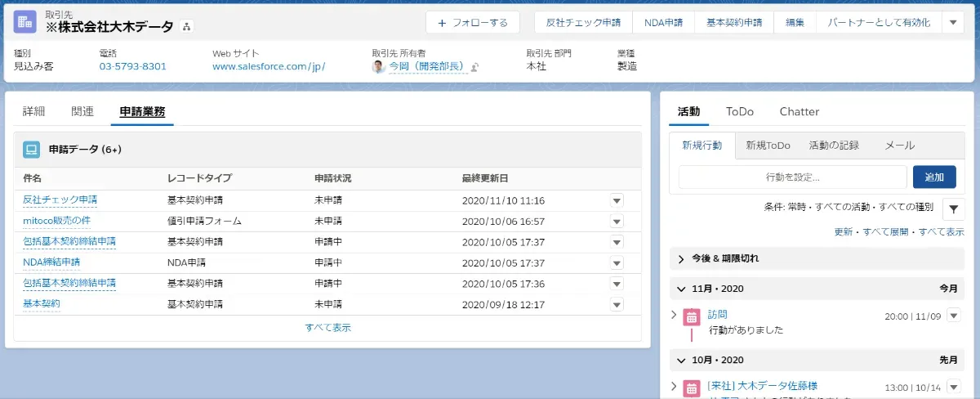Select the 新規行動 sub-tab
980x399 pixels.
click(702, 146)
